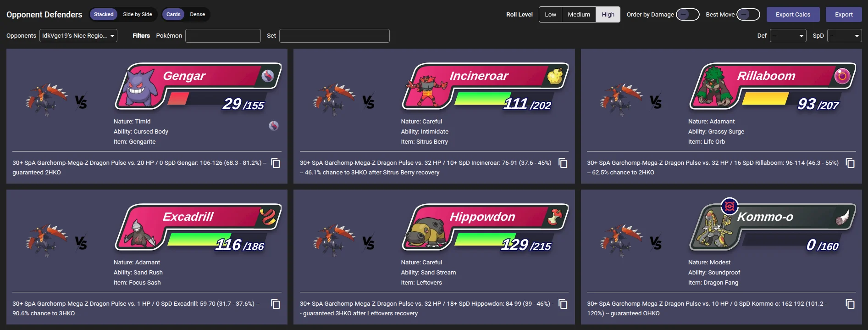Image resolution: width=868 pixels, height=330 pixels.
Task: Copy the Excadrill damage calc text
Action: point(276,304)
